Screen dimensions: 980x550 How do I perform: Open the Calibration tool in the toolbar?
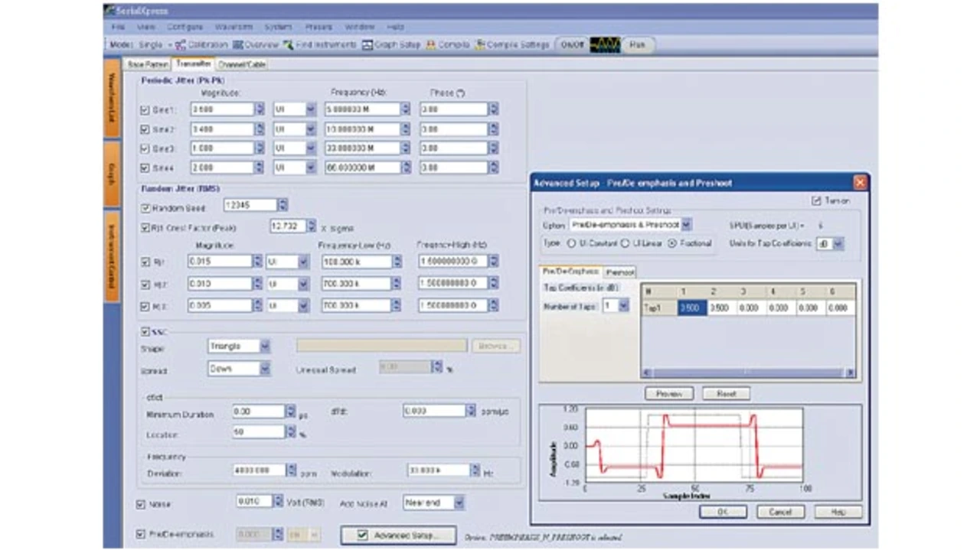coord(201,45)
